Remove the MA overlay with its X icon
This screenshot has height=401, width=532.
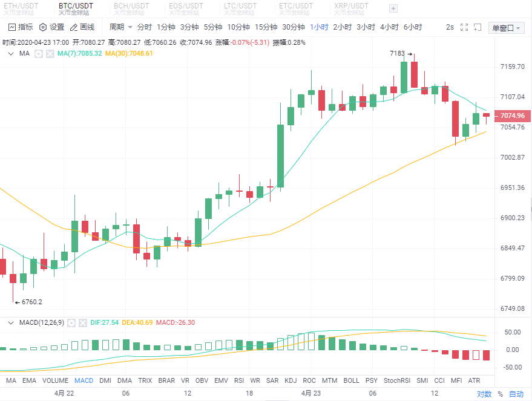pyautogui.click(x=50, y=53)
